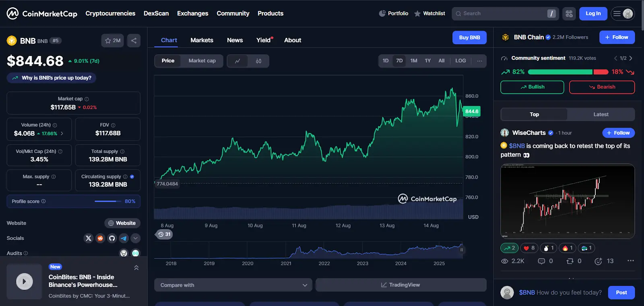
Task: Click the apps grid icon beside search
Action: [569, 14]
